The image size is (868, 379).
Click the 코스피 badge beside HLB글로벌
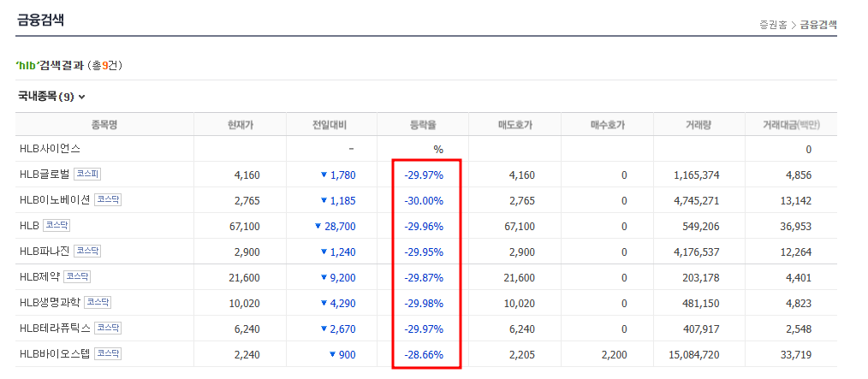point(87,175)
